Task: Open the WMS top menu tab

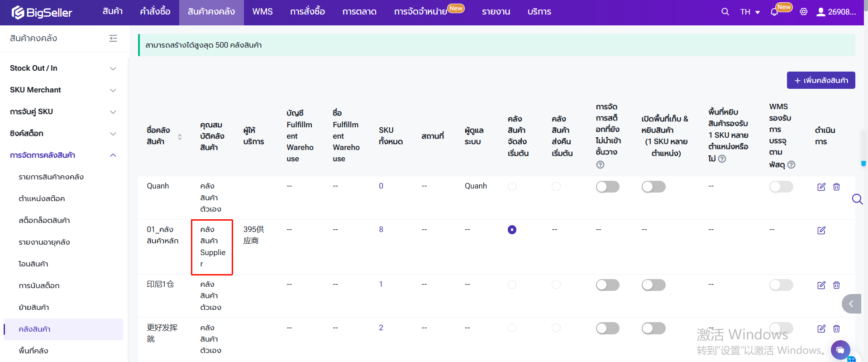Action: point(262,12)
